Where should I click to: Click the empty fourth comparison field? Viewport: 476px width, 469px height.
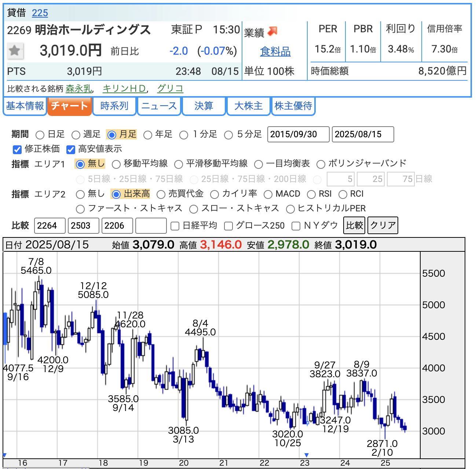click(x=151, y=226)
